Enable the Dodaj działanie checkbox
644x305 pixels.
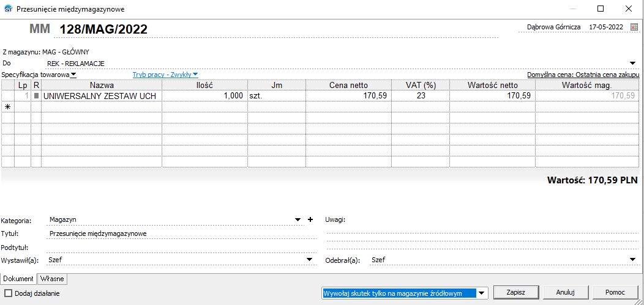8,293
